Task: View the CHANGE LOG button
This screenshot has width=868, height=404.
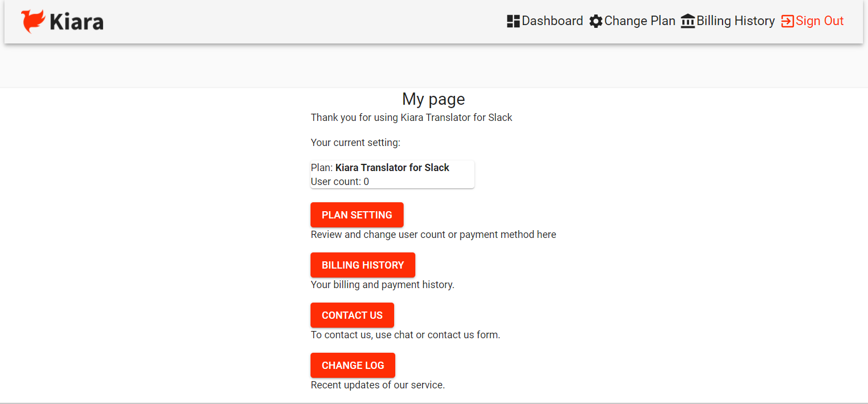Action: 353,365
